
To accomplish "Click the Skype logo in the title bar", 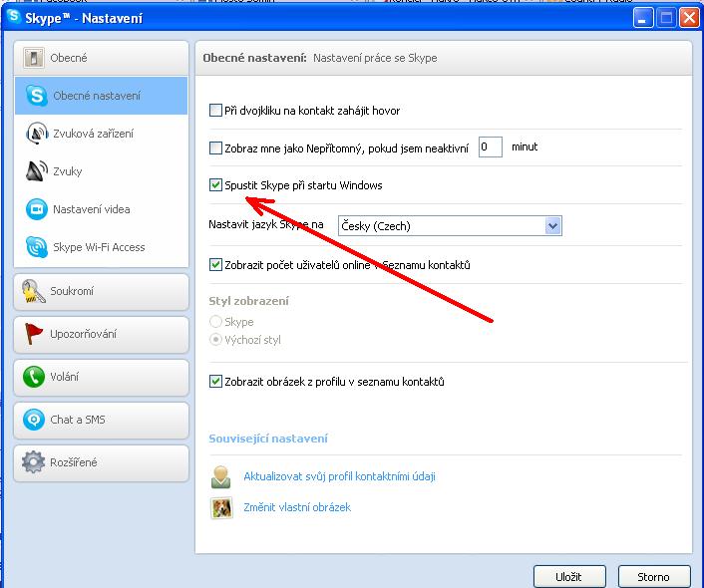I will (14, 16).
